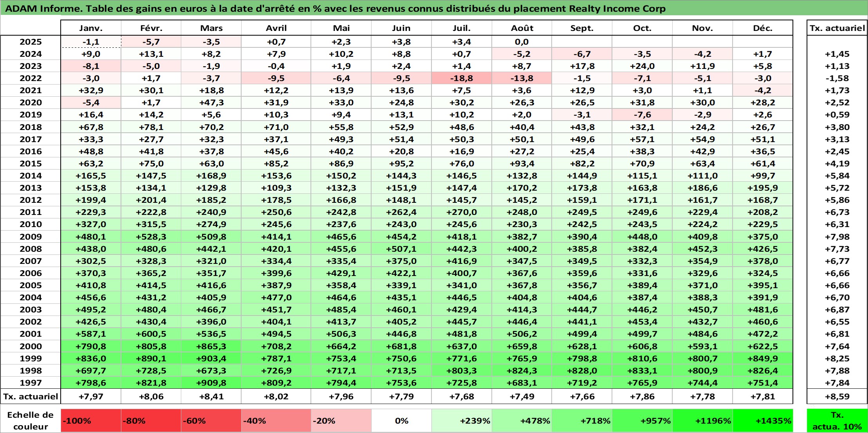Click the 'Oct.' column header

point(642,28)
